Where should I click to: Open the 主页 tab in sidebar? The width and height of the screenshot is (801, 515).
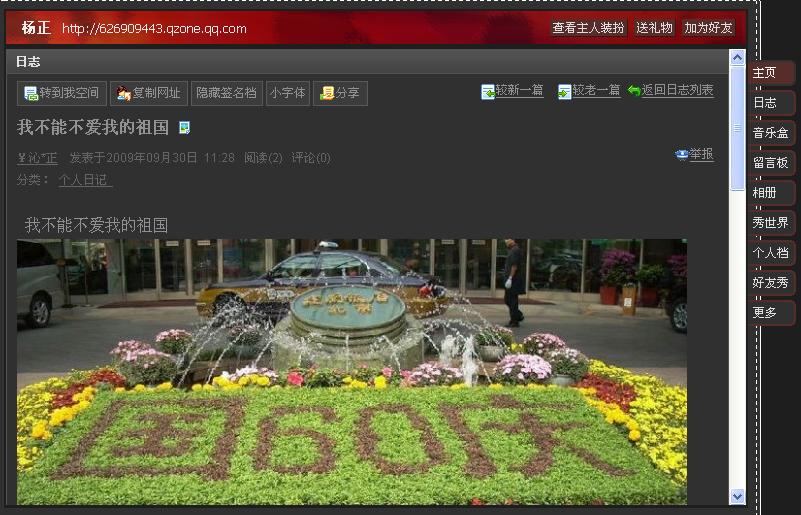coord(770,73)
